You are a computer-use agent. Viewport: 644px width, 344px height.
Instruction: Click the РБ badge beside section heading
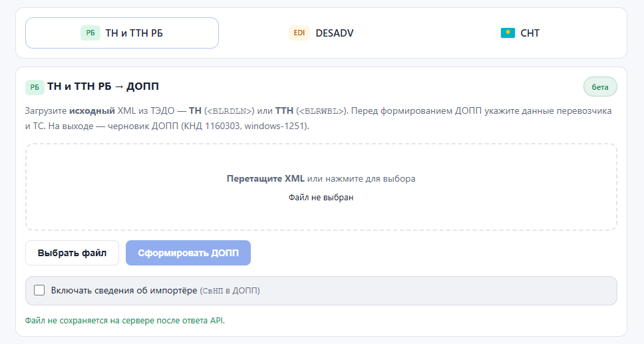pyautogui.click(x=35, y=87)
